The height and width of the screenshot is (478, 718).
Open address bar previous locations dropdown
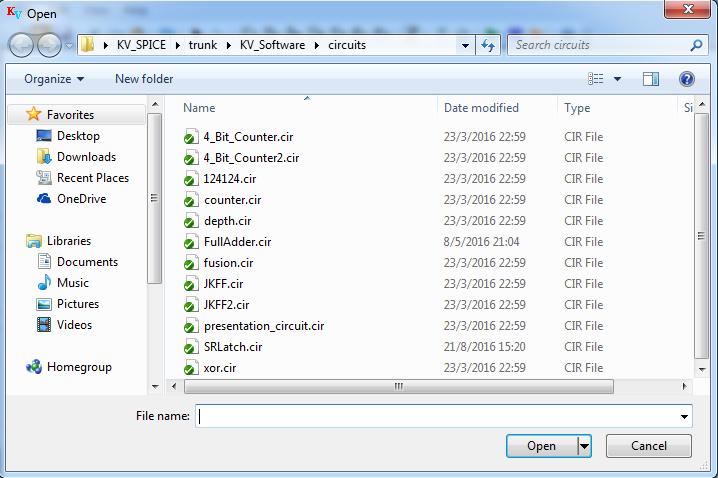(465, 45)
